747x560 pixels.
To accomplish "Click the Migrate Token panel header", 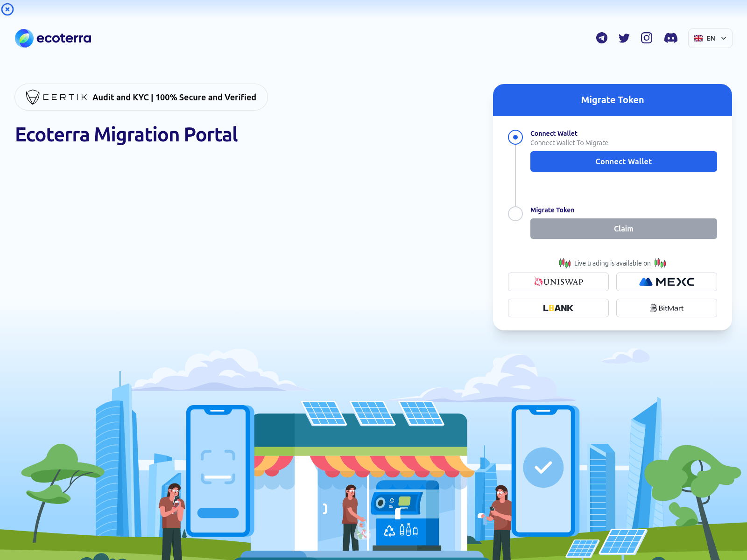I will (612, 100).
